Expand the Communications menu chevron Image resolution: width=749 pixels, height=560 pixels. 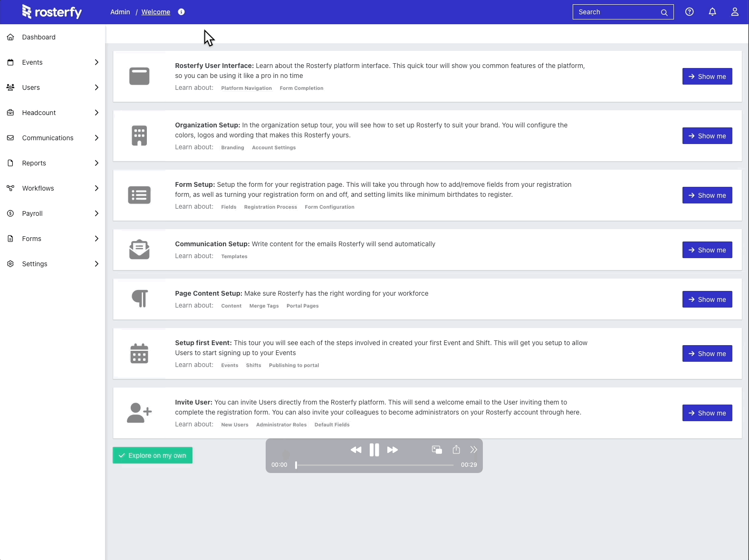96,138
